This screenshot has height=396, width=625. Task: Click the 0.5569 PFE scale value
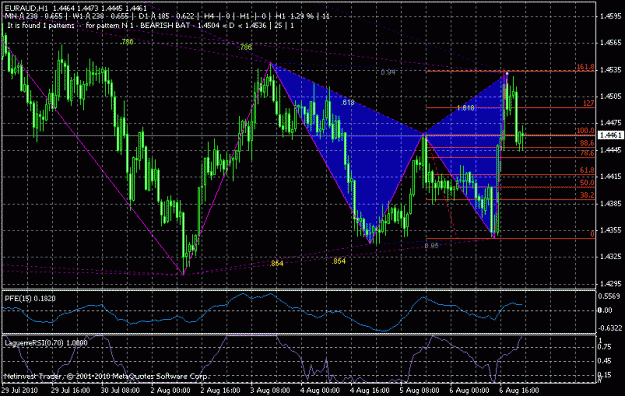(x=609, y=296)
